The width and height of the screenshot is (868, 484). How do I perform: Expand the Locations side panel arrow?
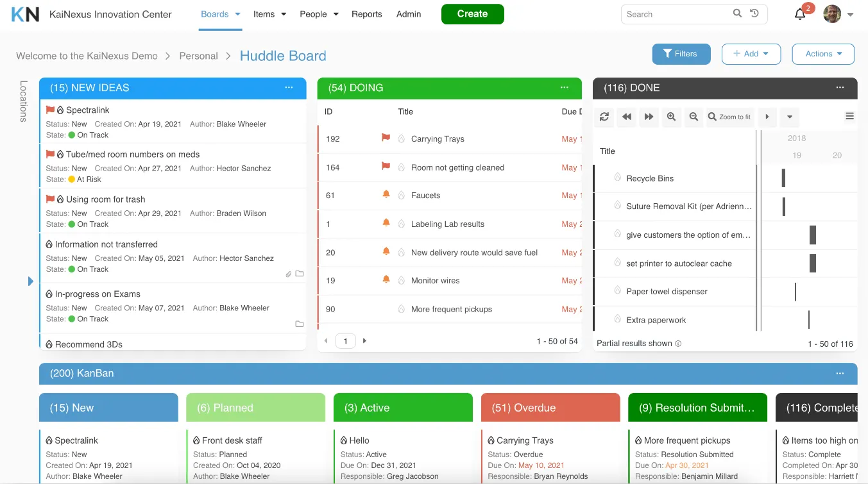coord(30,281)
